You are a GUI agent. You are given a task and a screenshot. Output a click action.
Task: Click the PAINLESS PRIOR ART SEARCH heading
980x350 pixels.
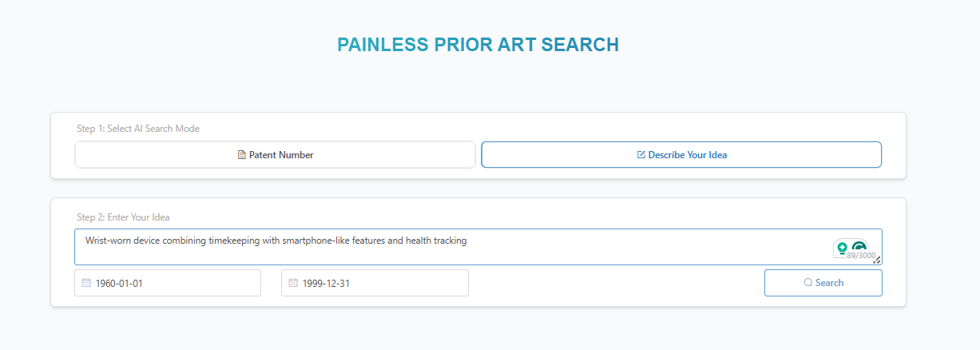coord(478,45)
